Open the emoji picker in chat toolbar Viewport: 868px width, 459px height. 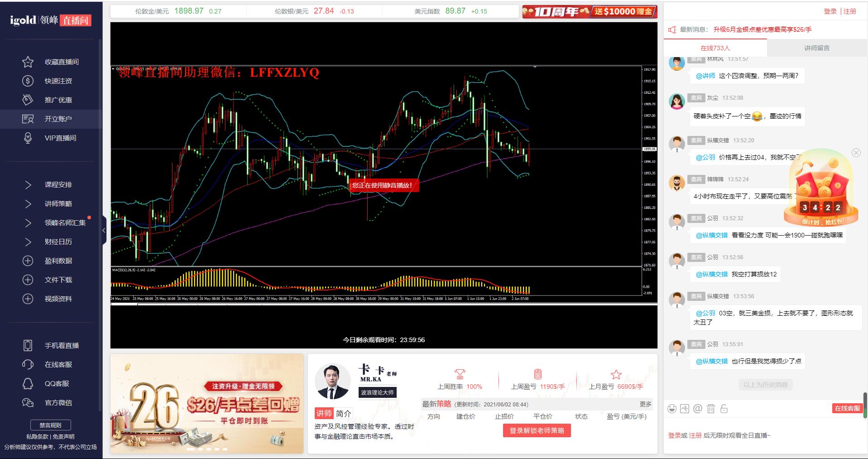tap(672, 409)
